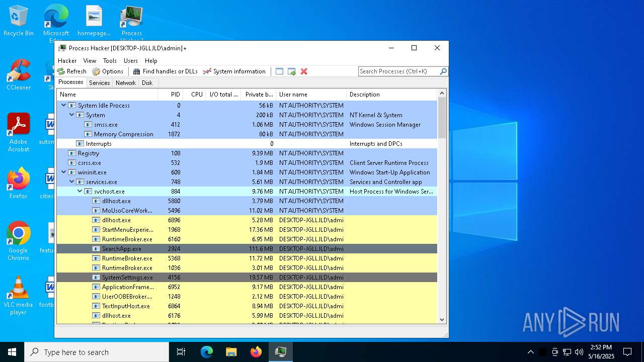Select dllhost.exe with PID 5880
This screenshot has width=644, height=362.
(x=247, y=201)
